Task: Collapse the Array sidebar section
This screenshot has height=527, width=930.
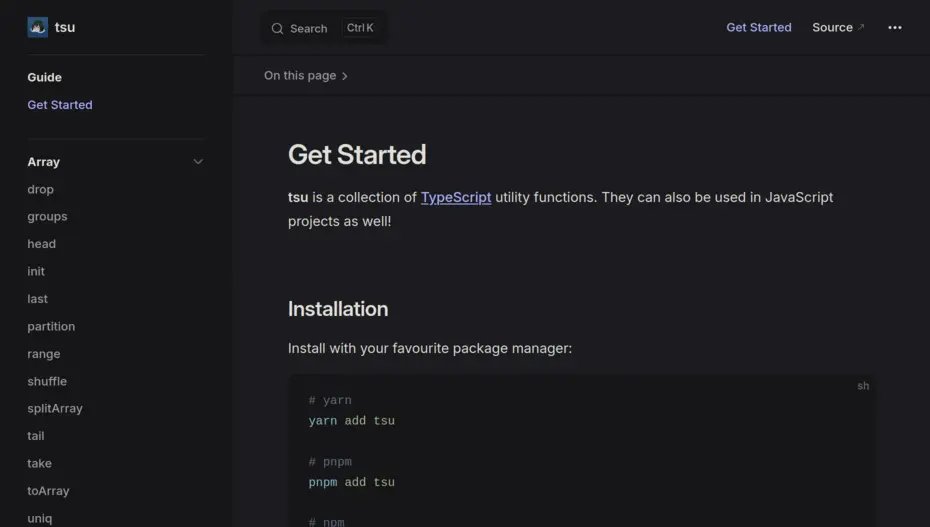Action: tap(198, 162)
